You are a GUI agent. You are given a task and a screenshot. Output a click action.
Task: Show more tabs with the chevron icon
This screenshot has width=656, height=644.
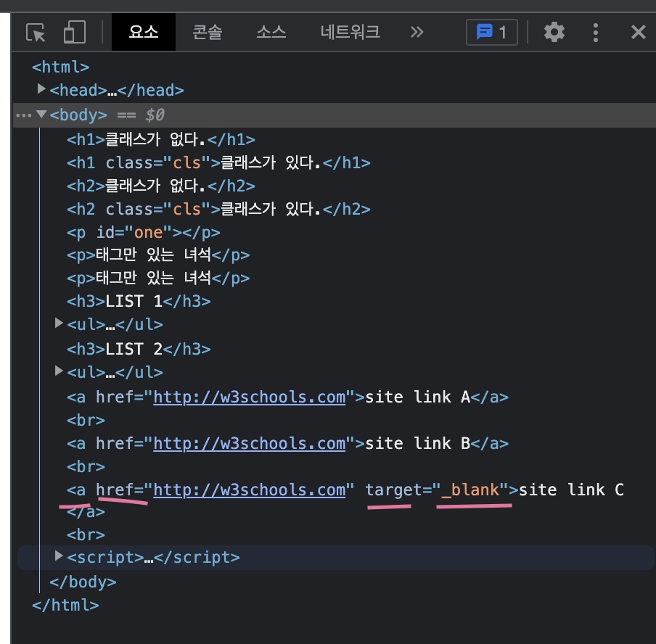pyautogui.click(x=417, y=32)
